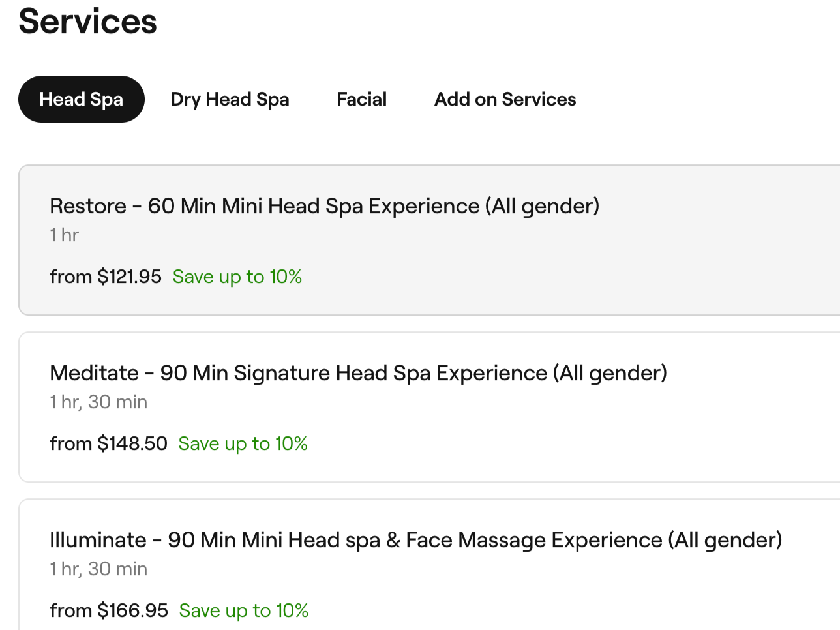The image size is (840, 630).
Task: Select the Head Spa category tab
Action: (81, 99)
